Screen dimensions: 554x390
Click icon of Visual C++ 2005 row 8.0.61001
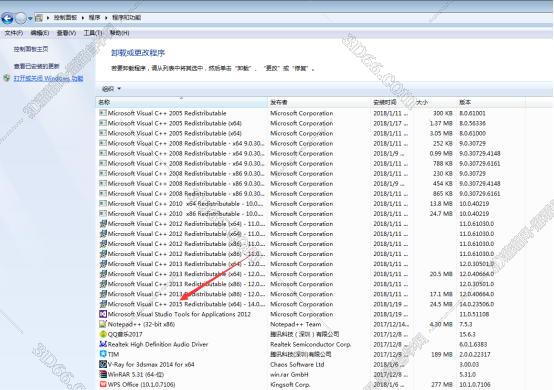[103, 113]
